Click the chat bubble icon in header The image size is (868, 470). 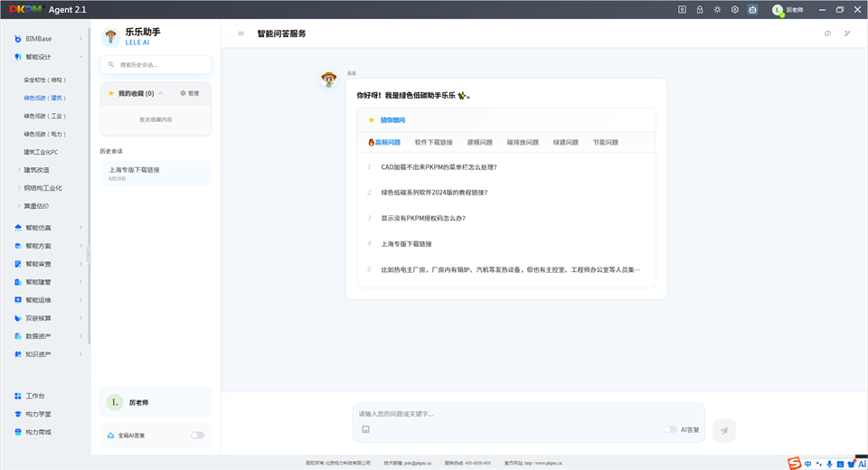pyautogui.click(x=827, y=33)
